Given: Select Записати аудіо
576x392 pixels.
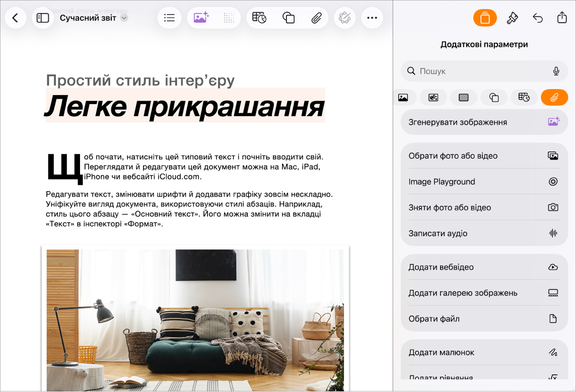Looking at the screenshot, I should click(484, 233).
